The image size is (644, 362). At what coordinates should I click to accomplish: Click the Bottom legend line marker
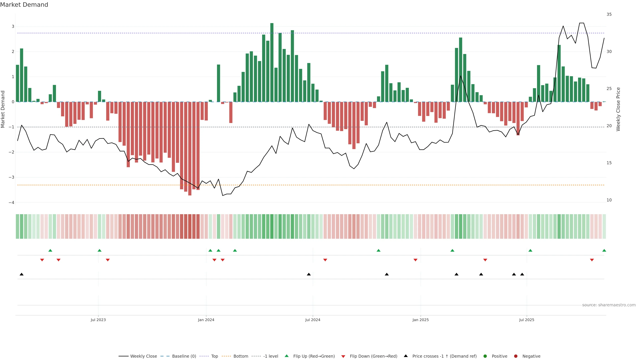(x=226, y=356)
